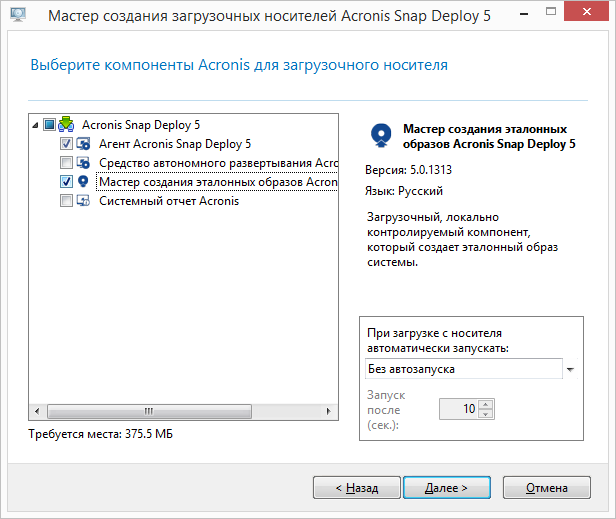The height and width of the screenshot is (519, 616).
Task: Go back with the Назад button
Action: coord(357,488)
